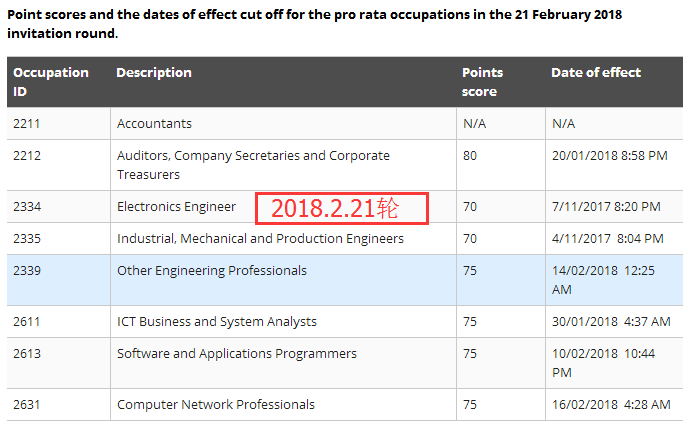
Task: Select Computer Network Professionals row
Action: [x=216, y=405]
